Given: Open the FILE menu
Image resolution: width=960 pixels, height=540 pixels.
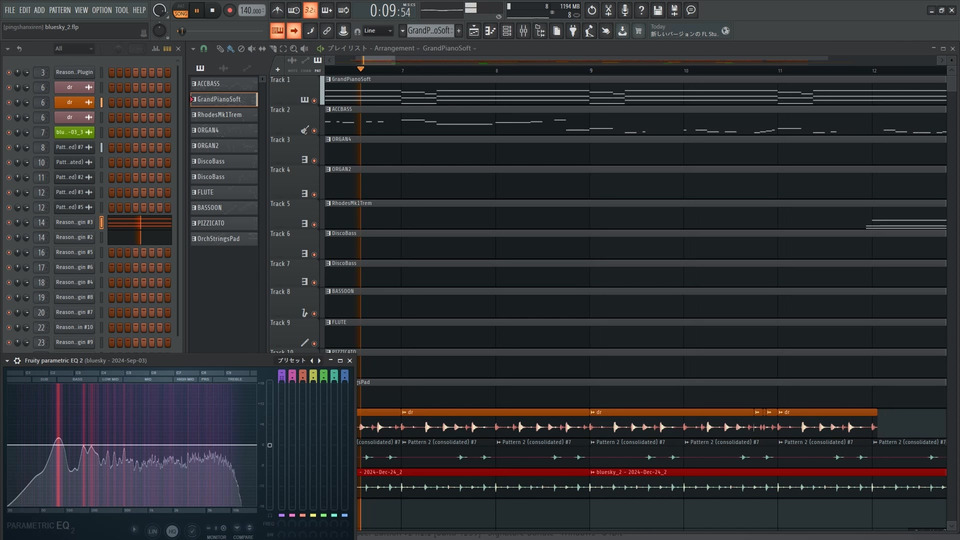Looking at the screenshot, I should click(x=9, y=10).
